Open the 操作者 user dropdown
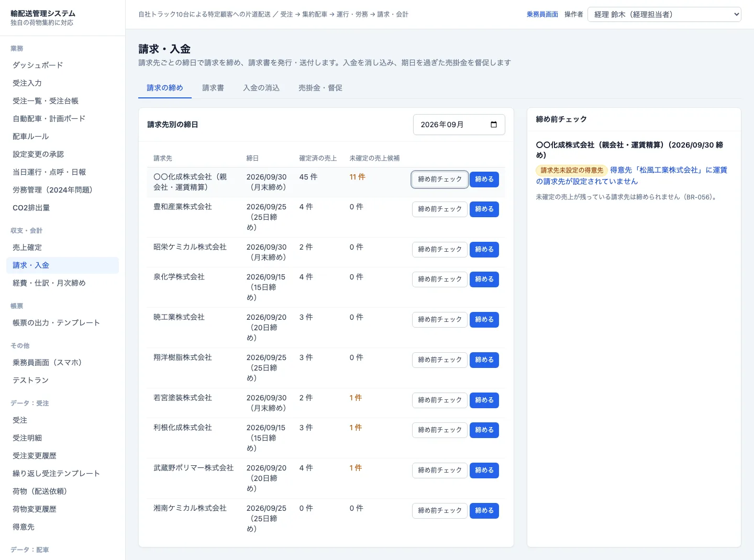754x560 pixels. [664, 14]
